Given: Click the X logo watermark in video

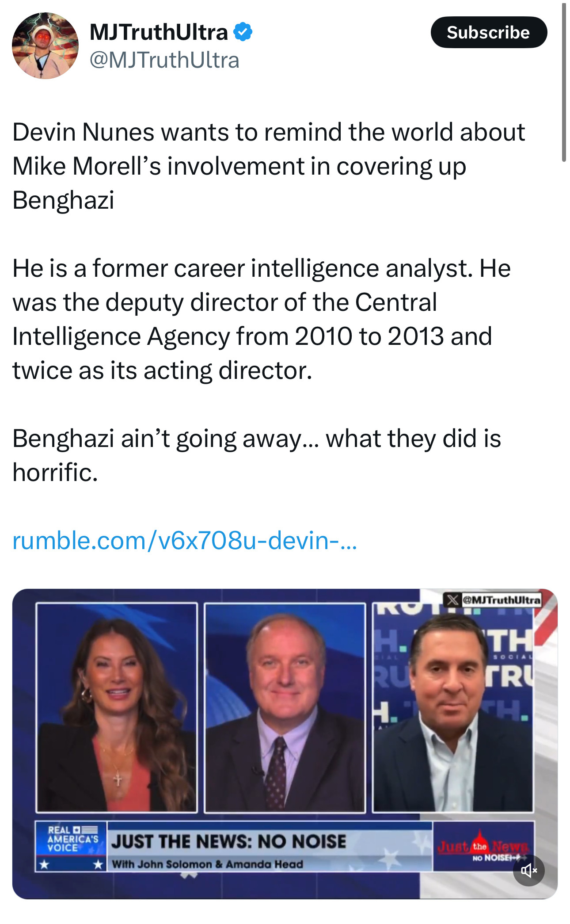Looking at the screenshot, I should point(452,600).
